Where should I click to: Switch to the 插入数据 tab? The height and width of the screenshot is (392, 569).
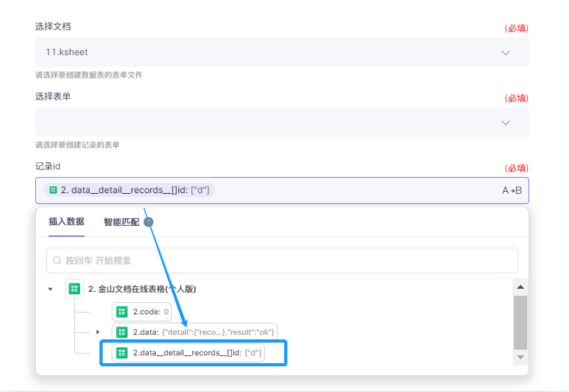[x=67, y=221]
